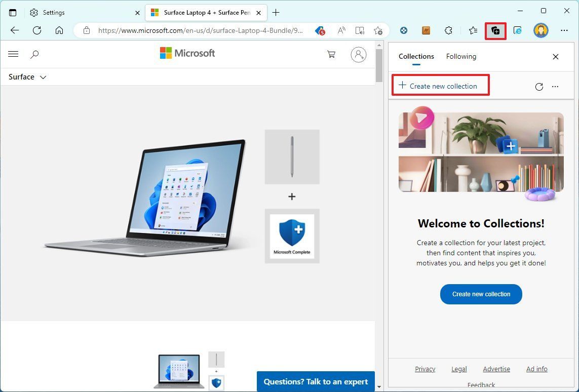This screenshot has height=392, width=579.
Task: Open the collections pane more options menu
Action: tap(555, 87)
